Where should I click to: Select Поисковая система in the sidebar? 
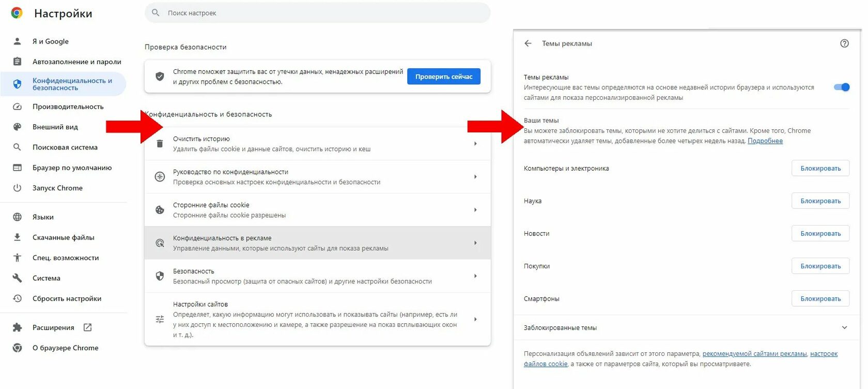(x=65, y=147)
